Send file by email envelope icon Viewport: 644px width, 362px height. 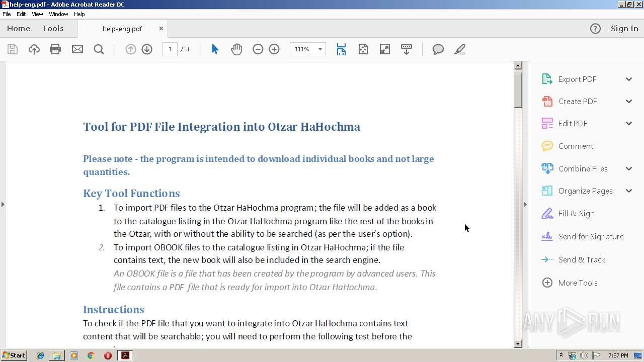pos(77,49)
